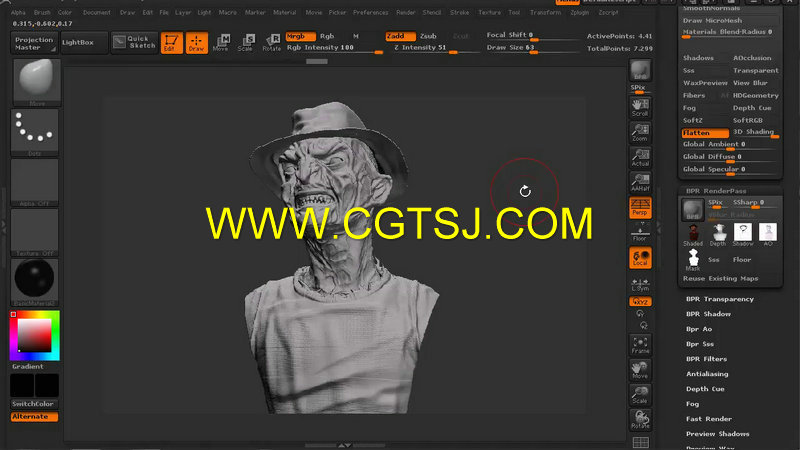Toggle Zadd sculpt mode
This screenshot has height=450, width=800.
click(x=399, y=36)
